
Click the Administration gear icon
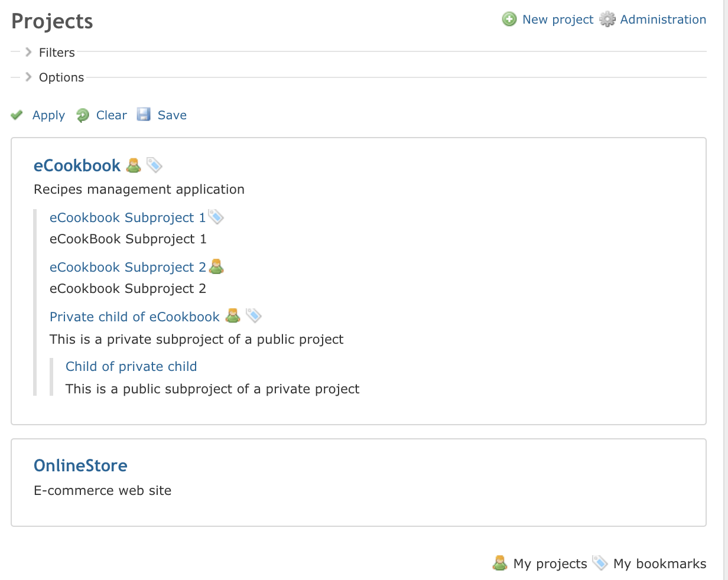point(607,19)
